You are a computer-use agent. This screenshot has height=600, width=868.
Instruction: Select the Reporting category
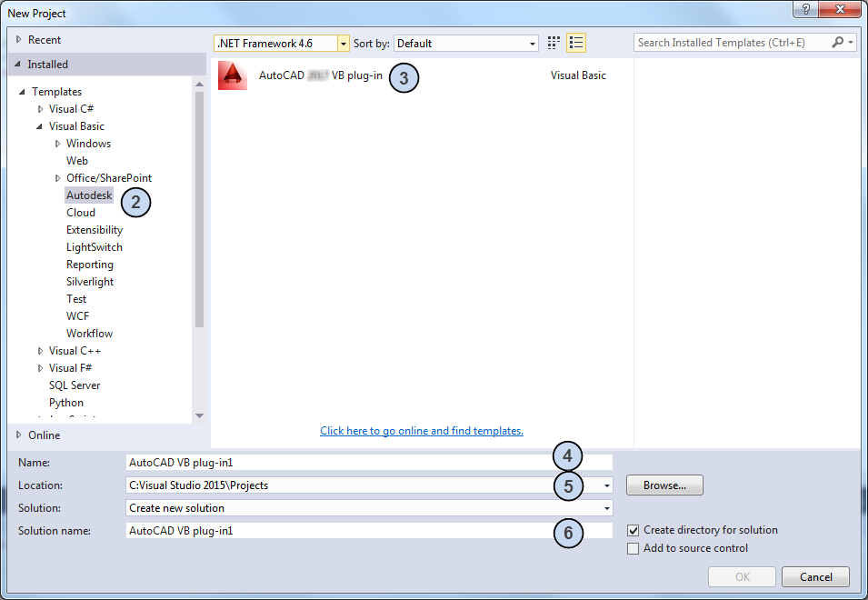coord(90,265)
